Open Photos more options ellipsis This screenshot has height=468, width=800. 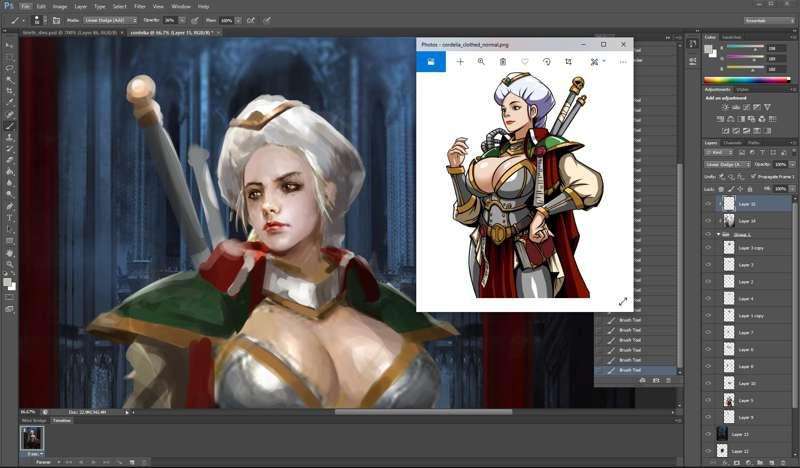623,62
